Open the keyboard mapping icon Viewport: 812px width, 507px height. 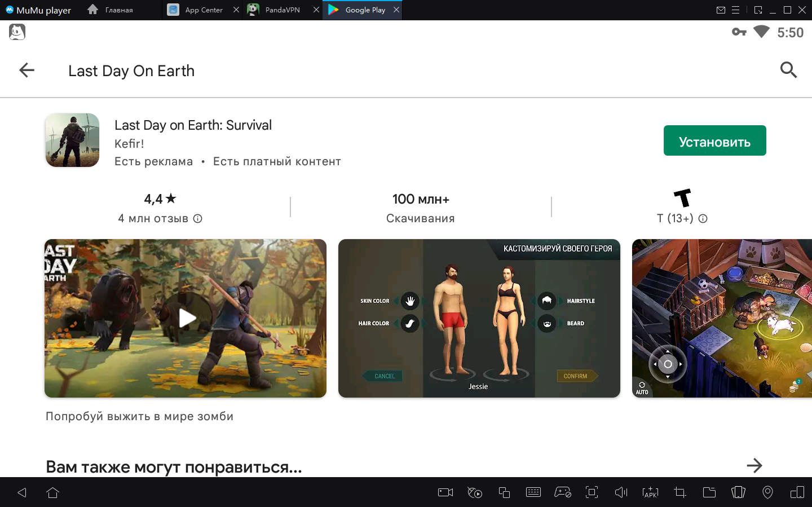pos(533,492)
